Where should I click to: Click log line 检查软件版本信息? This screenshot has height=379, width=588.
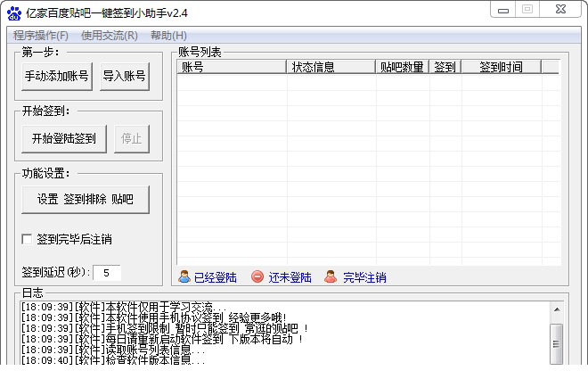point(113,360)
